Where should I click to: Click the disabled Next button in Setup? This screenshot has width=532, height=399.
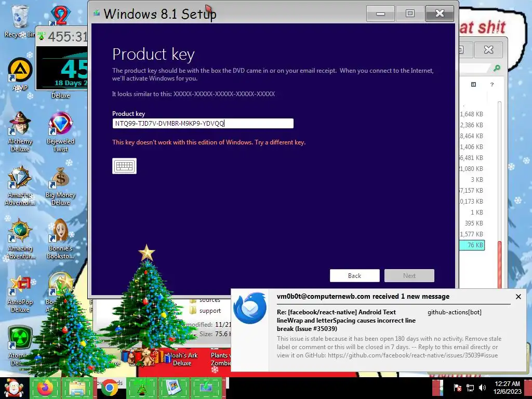pos(409,275)
